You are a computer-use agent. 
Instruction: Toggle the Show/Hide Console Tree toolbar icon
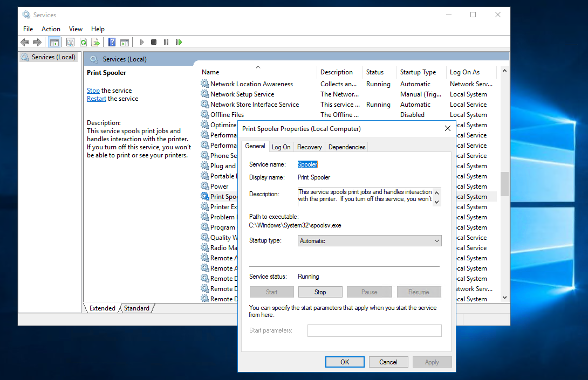click(x=54, y=43)
